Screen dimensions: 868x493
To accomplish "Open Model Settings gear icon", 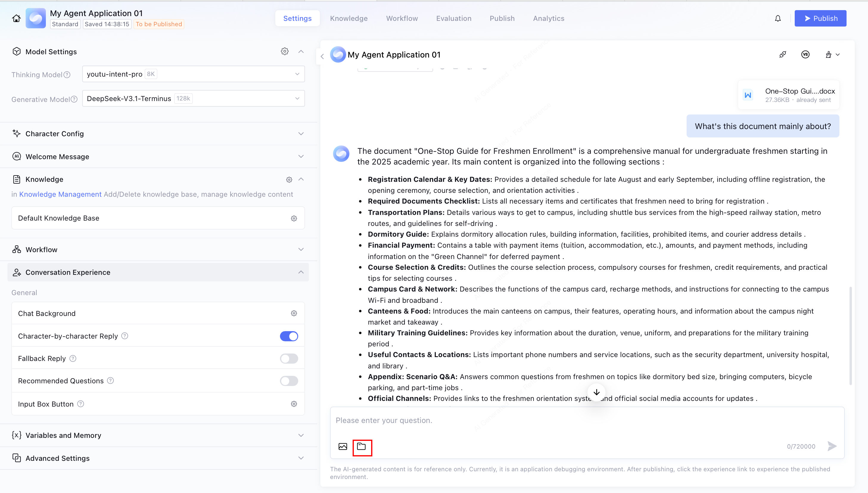I will [284, 52].
